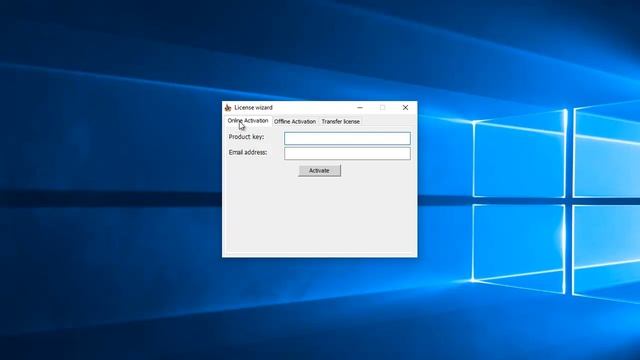
Task: Select the Transfer license tab
Action: click(x=340, y=122)
